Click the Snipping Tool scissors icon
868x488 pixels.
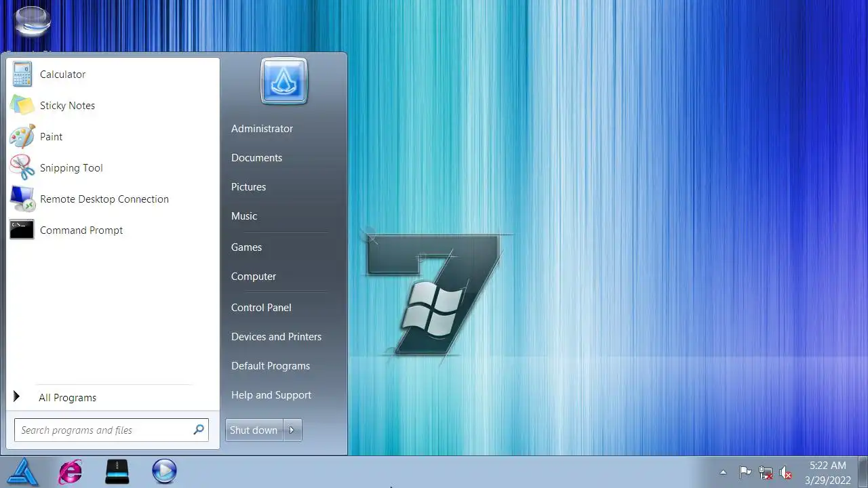pyautogui.click(x=22, y=168)
